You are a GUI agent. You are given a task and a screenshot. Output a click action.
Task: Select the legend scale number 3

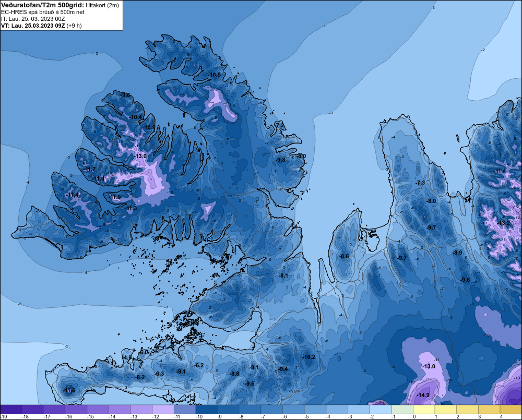coord(479,417)
